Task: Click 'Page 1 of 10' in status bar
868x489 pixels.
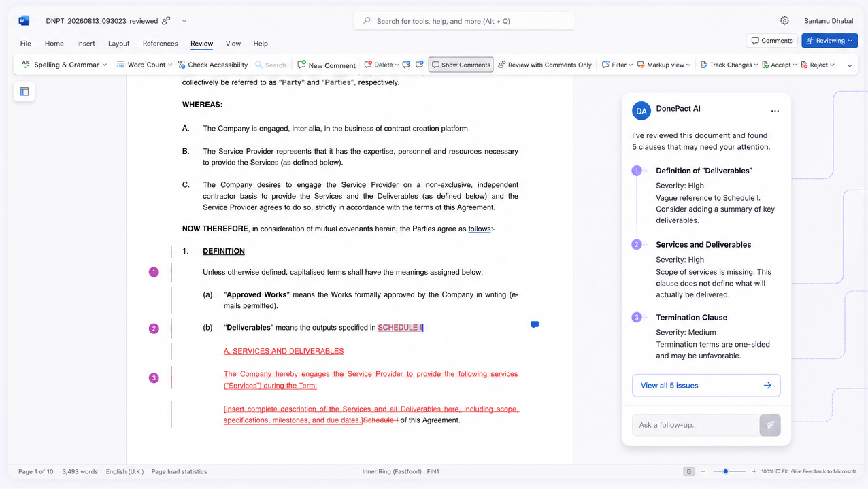Action: 35,471
